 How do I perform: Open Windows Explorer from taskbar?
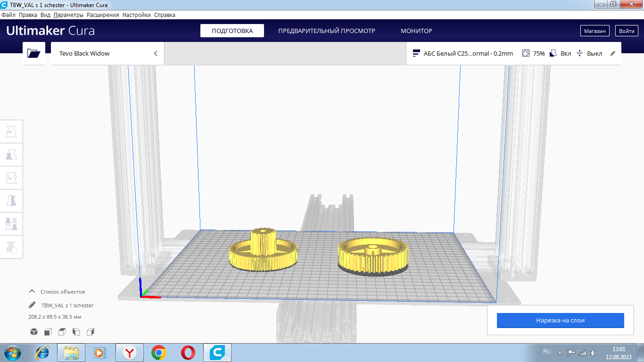tap(71, 352)
